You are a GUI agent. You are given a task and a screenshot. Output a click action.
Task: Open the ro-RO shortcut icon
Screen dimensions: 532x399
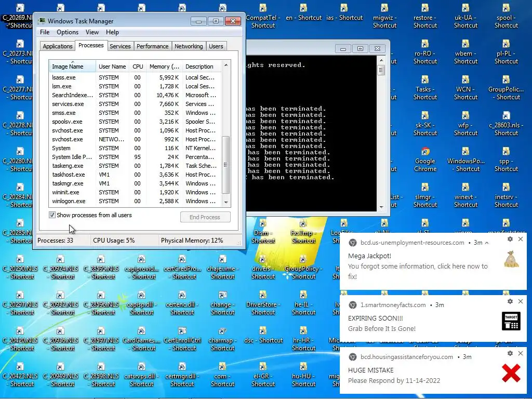coord(425,51)
